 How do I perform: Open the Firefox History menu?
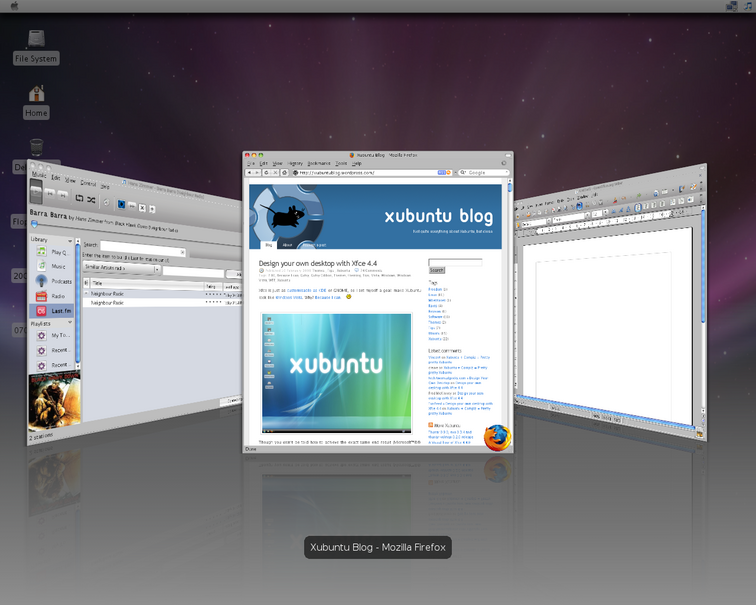(295, 163)
